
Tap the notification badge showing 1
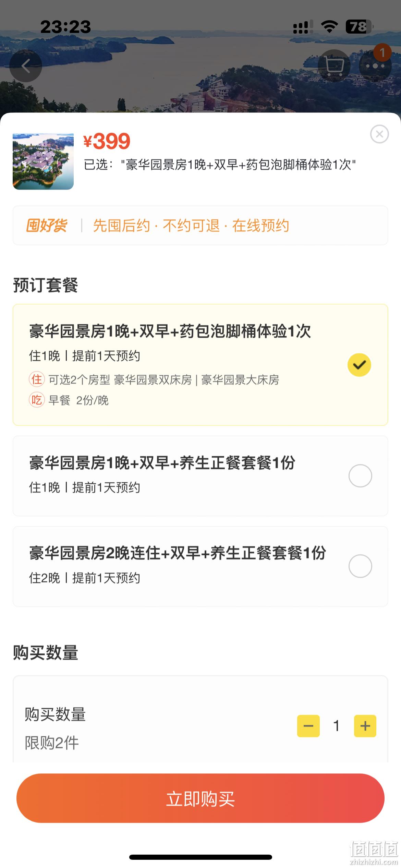click(382, 52)
